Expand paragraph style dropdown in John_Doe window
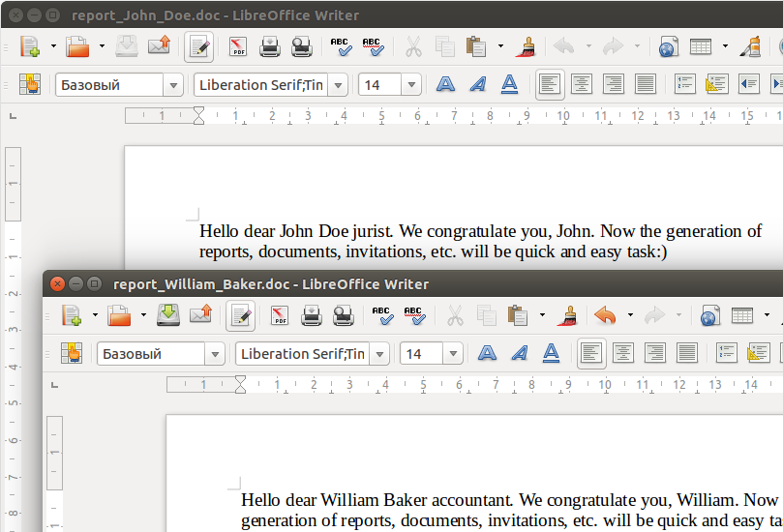783x532 pixels. [173, 85]
